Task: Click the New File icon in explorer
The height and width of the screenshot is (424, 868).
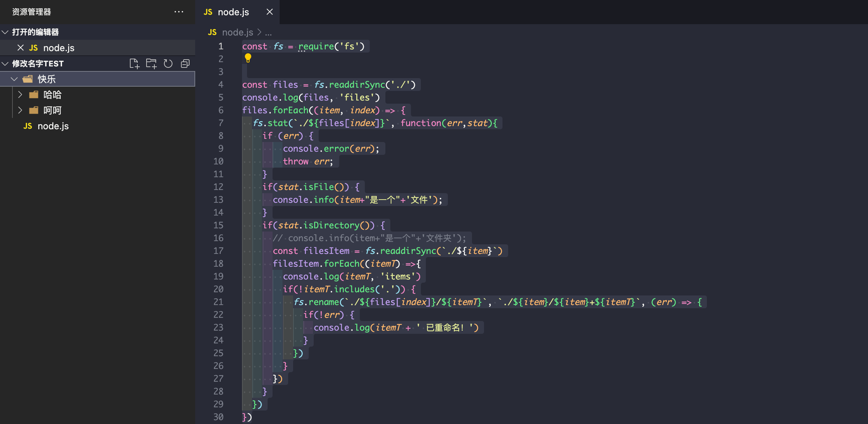Action: click(x=134, y=64)
